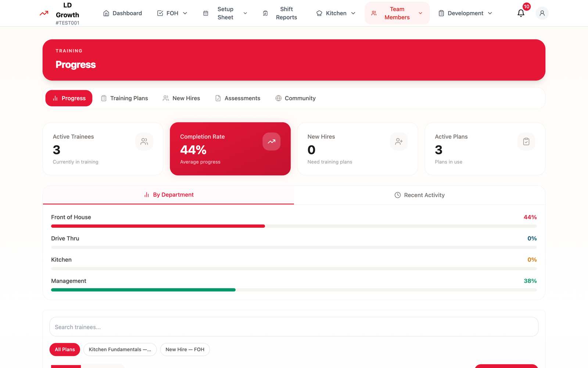Click the Shift Reports document icon
The height and width of the screenshot is (368, 588).
(x=265, y=13)
